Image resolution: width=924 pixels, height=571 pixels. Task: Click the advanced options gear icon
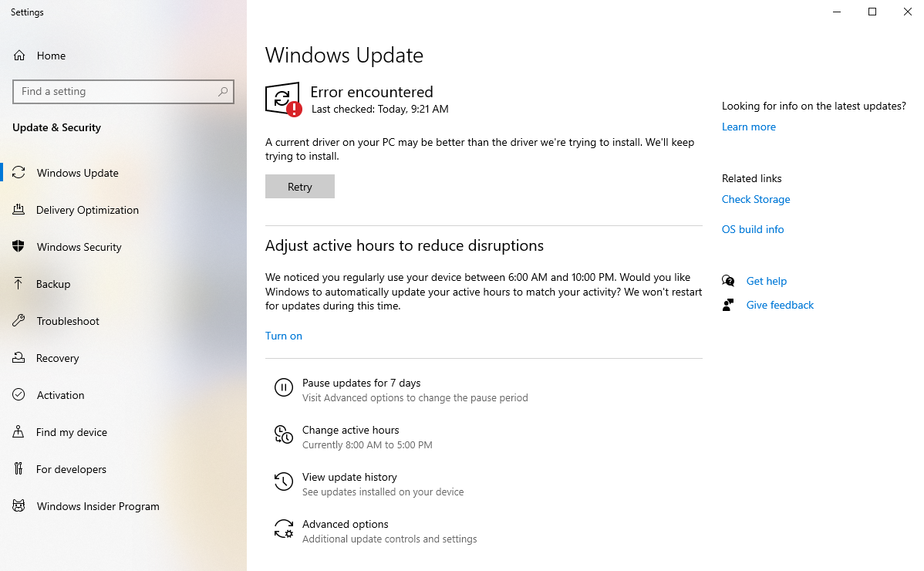click(x=283, y=529)
